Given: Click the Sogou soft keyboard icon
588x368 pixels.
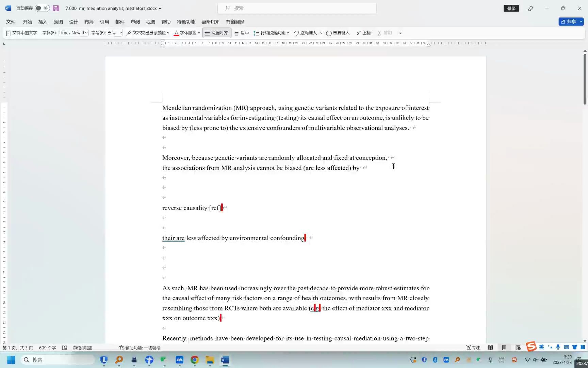Looking at the screenshot, I should [x=566, y=347].
